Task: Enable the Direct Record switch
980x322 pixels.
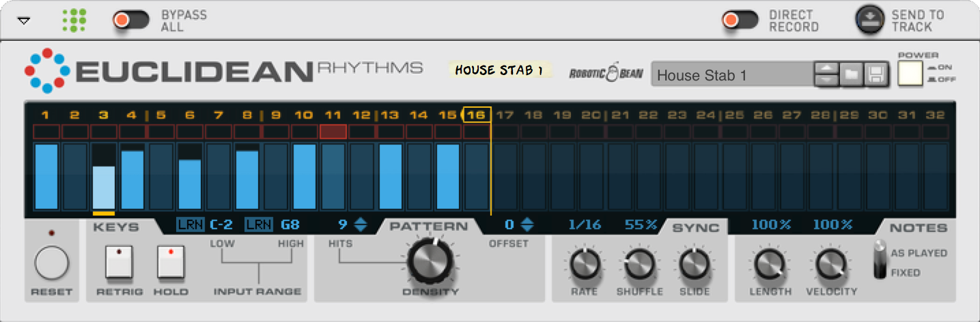Action: [740, 20]
